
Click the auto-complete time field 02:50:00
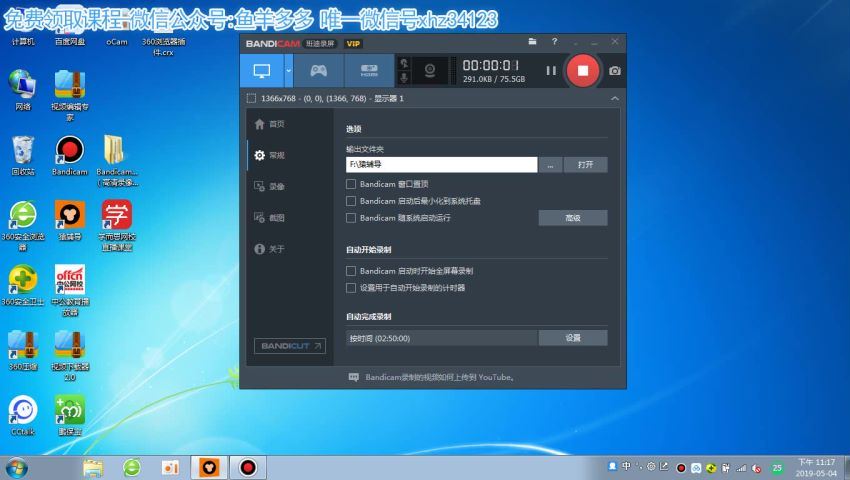click(x=441, y=338)
